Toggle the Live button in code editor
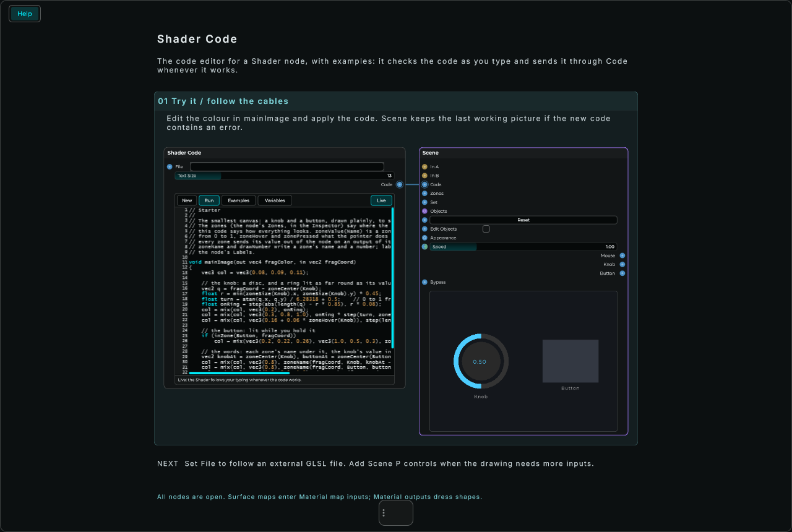 coord(381,200)
